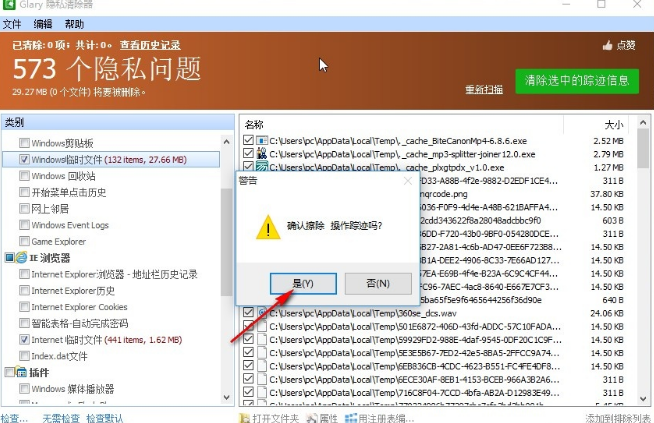Click the 属性 properties icon

coord(312,418)
